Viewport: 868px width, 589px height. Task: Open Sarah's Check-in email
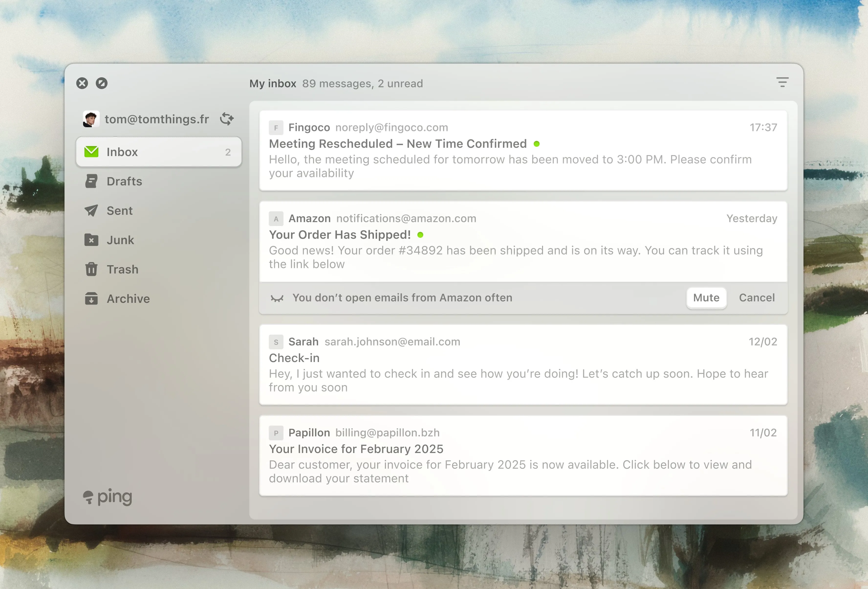point(523,364)
